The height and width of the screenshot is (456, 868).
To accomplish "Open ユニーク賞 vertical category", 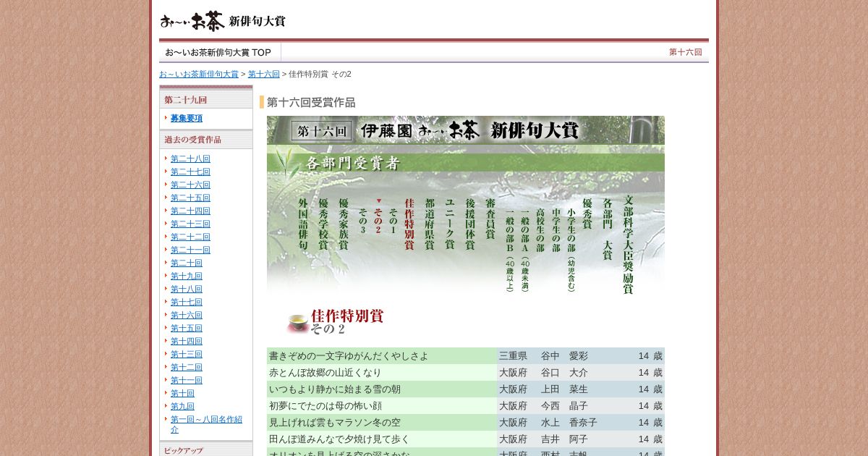I will coord(449,224).
